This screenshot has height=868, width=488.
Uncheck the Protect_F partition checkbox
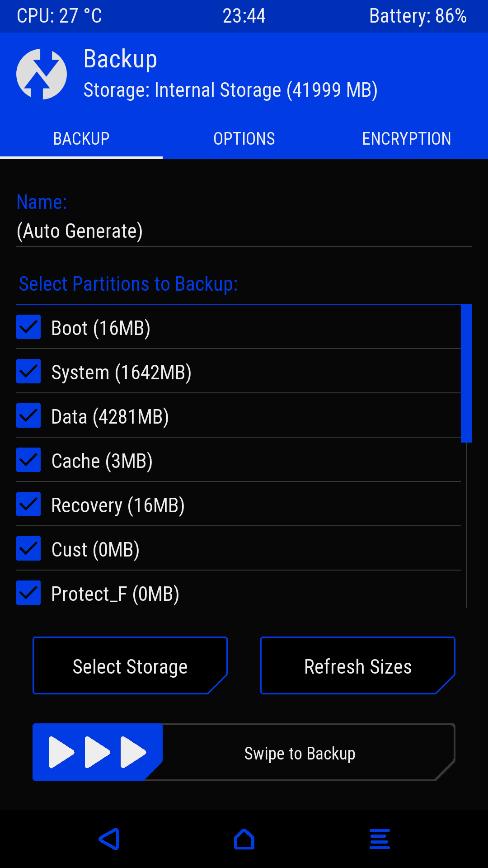coord(28,593)
